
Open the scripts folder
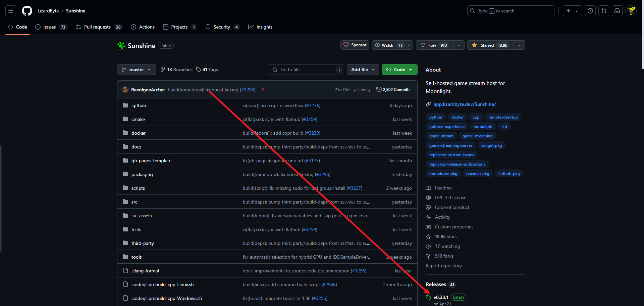138,188
